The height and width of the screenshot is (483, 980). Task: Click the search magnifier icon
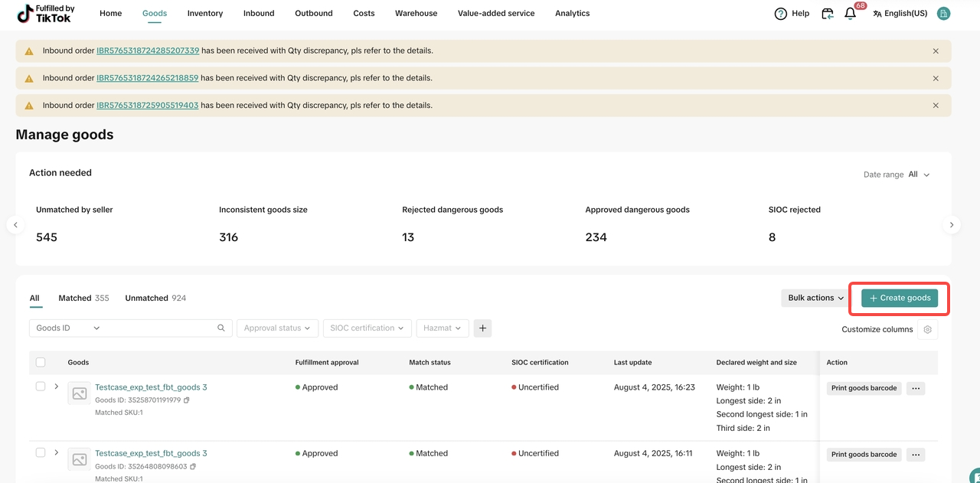(x=221, y=328)
